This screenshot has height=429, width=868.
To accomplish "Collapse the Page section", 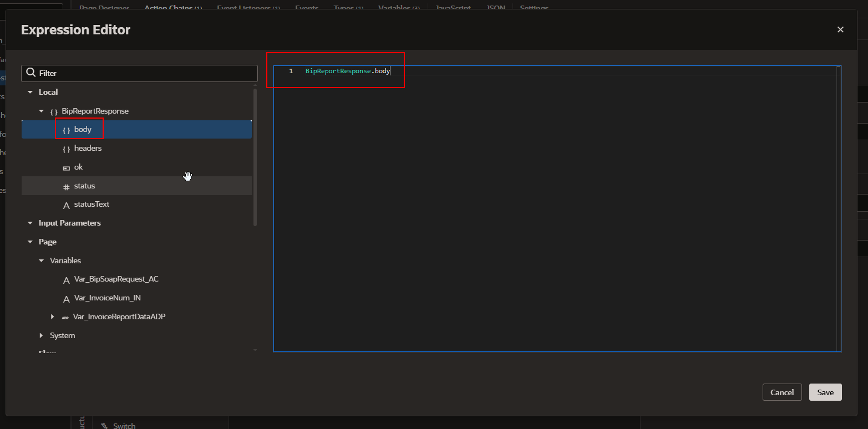I will click(30, 242).
